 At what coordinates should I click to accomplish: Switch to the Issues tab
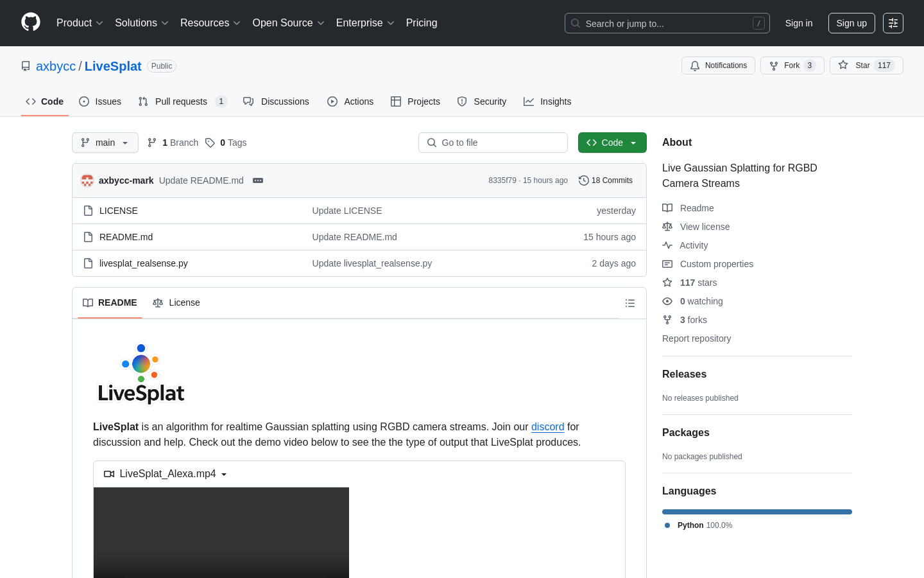(100, 101)
